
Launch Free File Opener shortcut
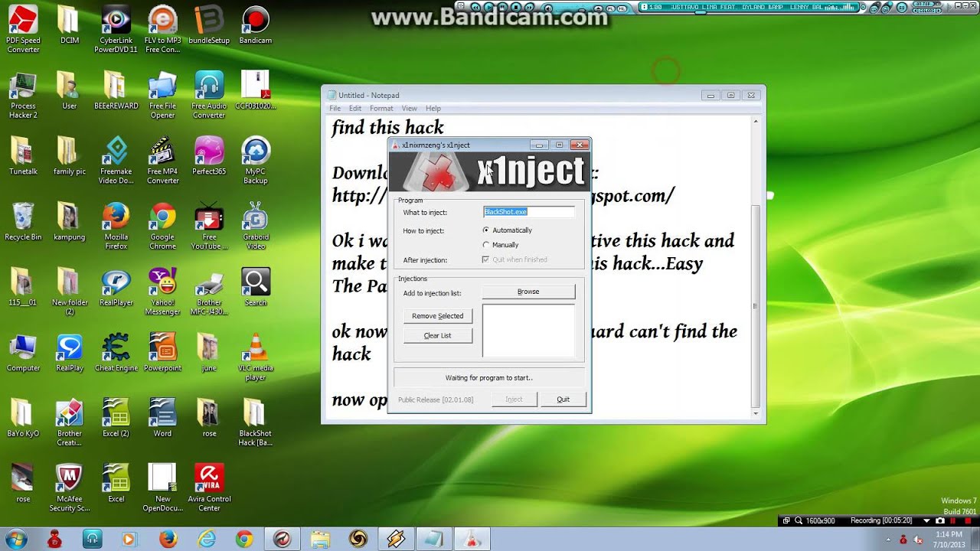162,95
